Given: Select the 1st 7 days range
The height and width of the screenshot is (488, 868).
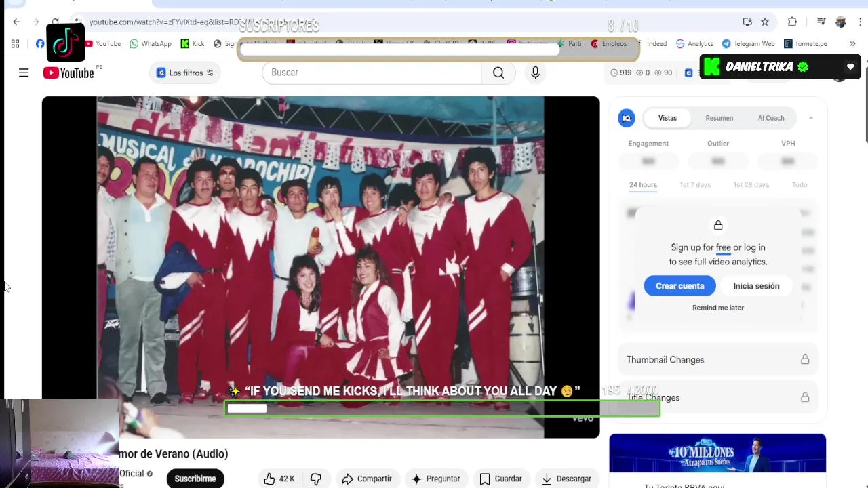Looking at the screenshot, I should coord(695,185).
